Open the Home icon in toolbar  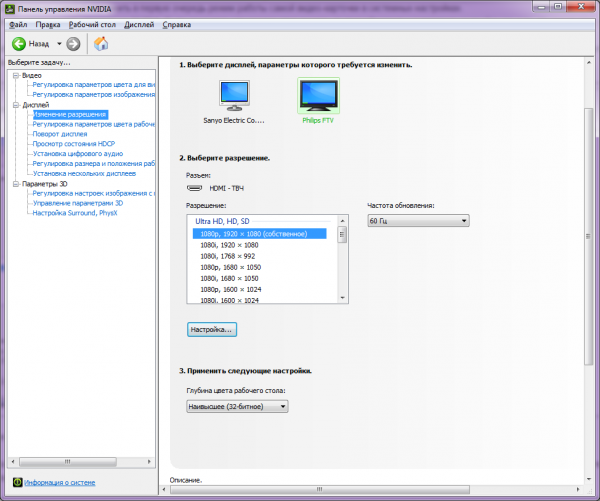(101, 44)
